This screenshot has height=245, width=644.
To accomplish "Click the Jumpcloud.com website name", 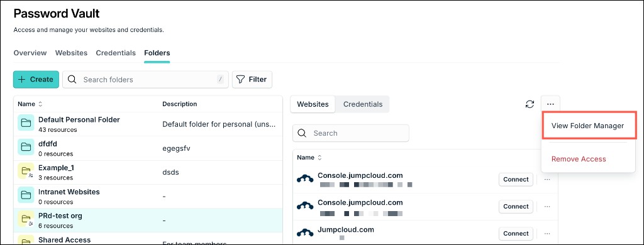I will click(x=346, y=230).
